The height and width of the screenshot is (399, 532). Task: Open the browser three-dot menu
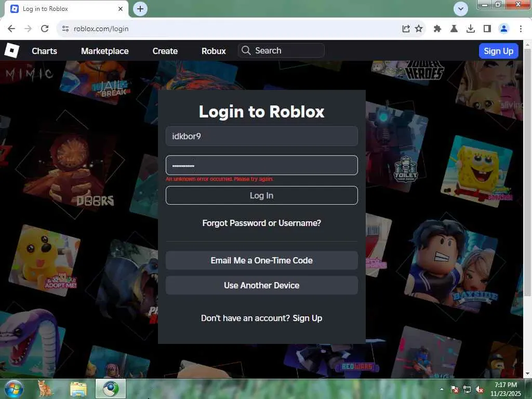coord(521,29)
